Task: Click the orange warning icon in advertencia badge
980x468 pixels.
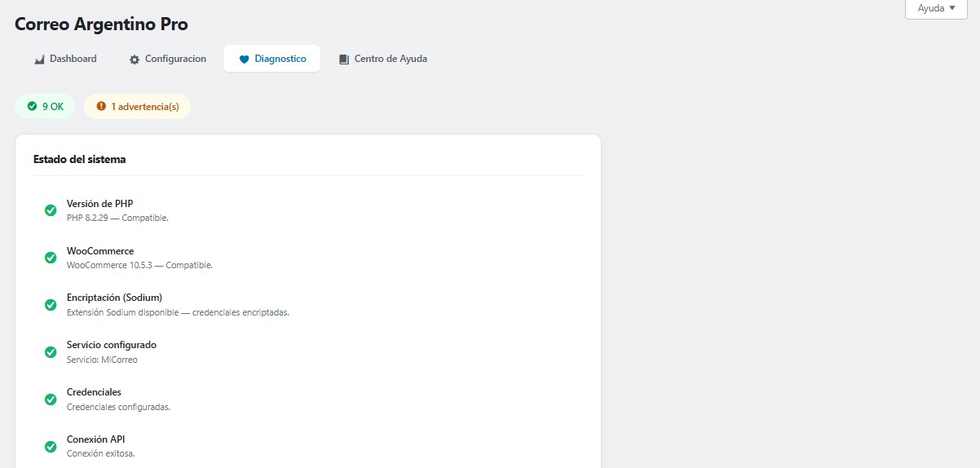Action: 101,106
